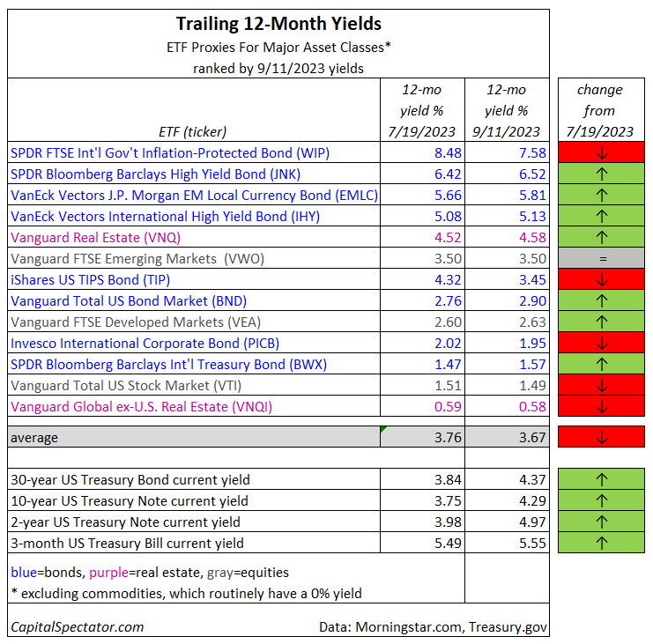
Task: Click the up arrow for 3-month Treasury Bill
Action: 601,544
